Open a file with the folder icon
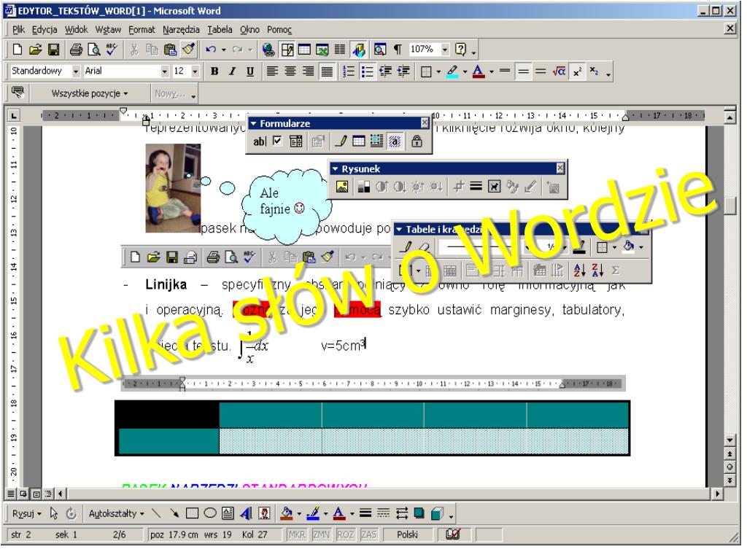 point(35,50)
